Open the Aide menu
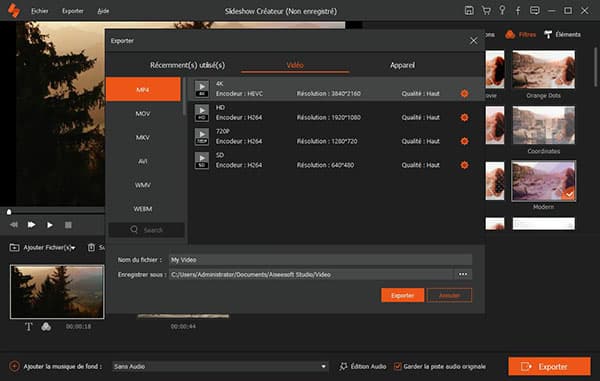 click(x=103, y=11)
